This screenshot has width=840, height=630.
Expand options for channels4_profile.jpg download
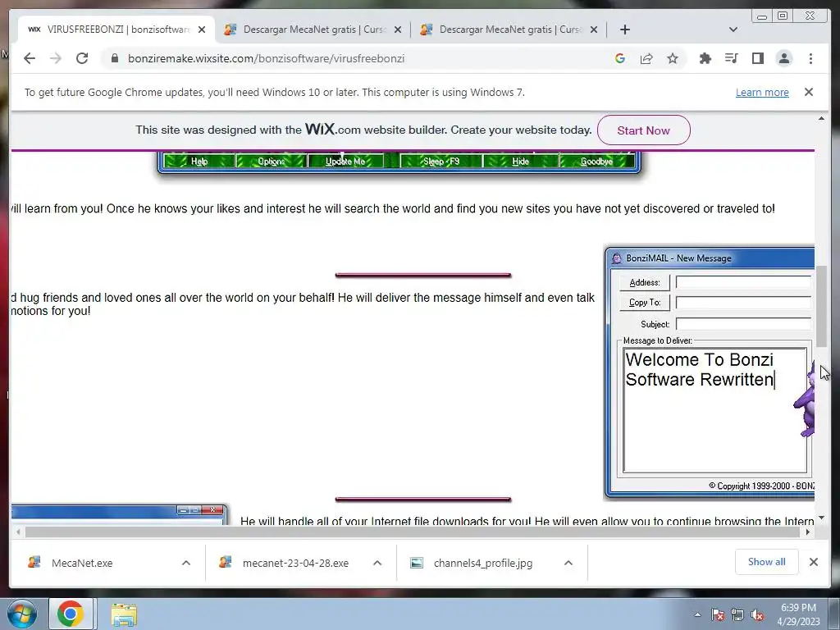[568, 563]
